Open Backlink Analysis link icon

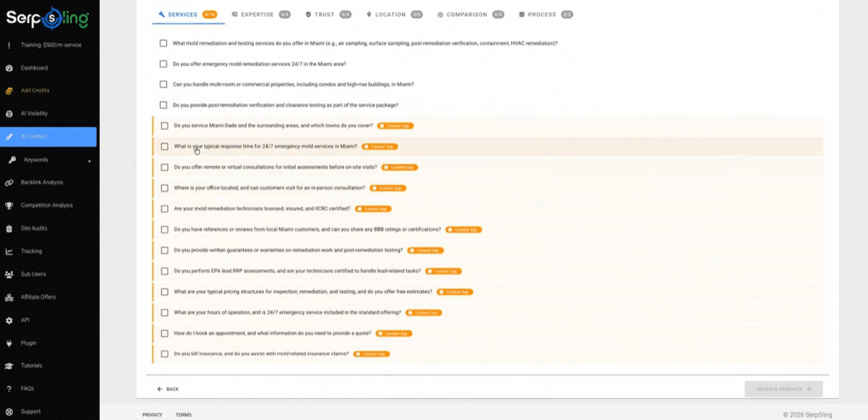coord(8,182)
